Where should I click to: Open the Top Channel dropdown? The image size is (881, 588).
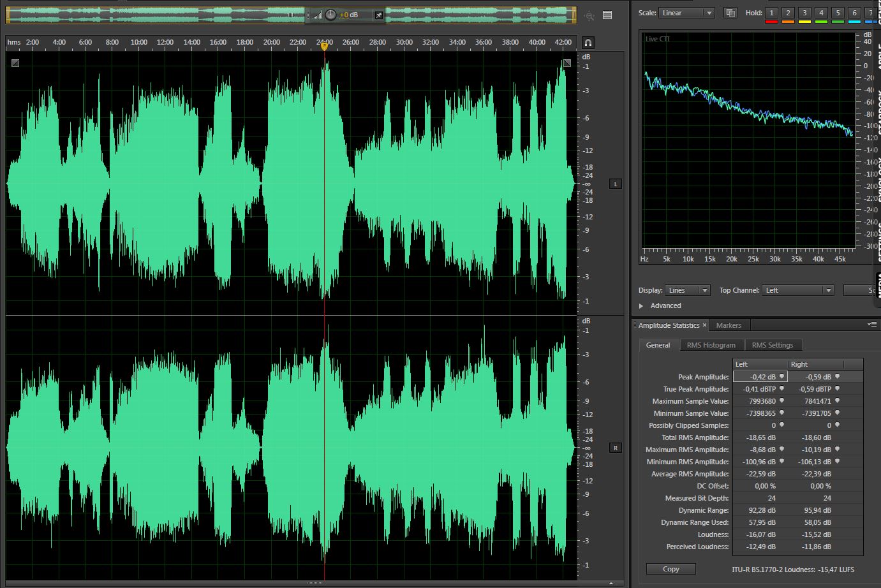(x=798, y=290)
